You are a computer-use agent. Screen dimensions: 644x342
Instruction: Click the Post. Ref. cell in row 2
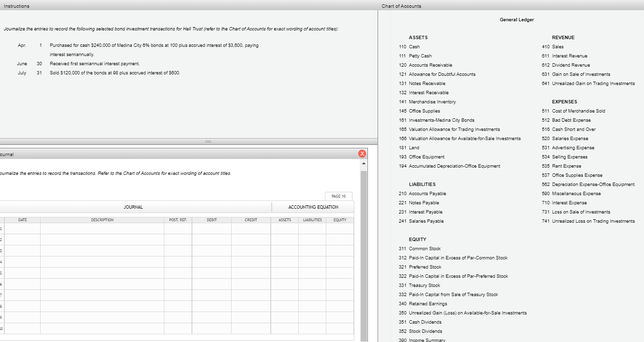pos(178,239)
